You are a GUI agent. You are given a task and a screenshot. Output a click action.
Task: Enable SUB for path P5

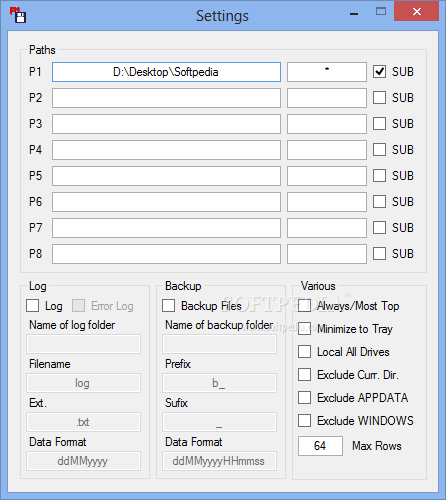tap(379, 176)
